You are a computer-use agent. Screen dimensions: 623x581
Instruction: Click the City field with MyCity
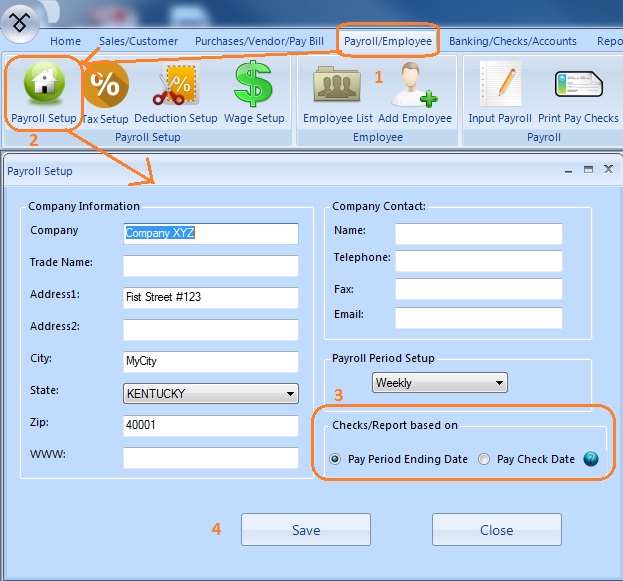click(x=211, y=362)
